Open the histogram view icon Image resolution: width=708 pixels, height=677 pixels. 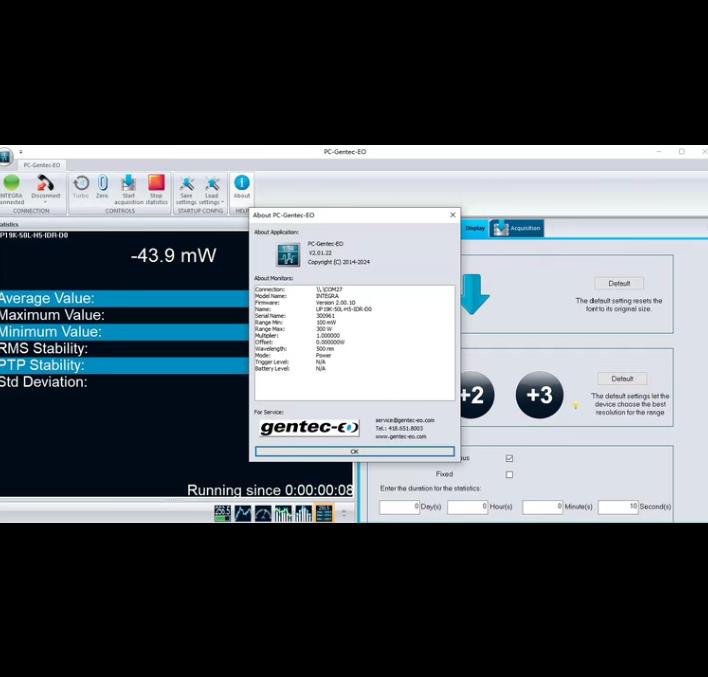[x=304, y=513]
